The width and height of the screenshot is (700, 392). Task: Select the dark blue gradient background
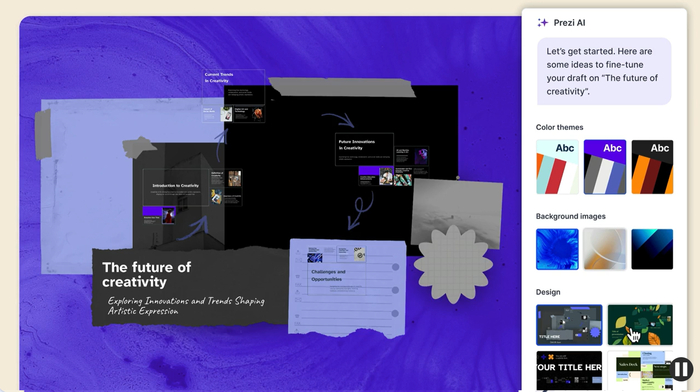tap(652, 249)
